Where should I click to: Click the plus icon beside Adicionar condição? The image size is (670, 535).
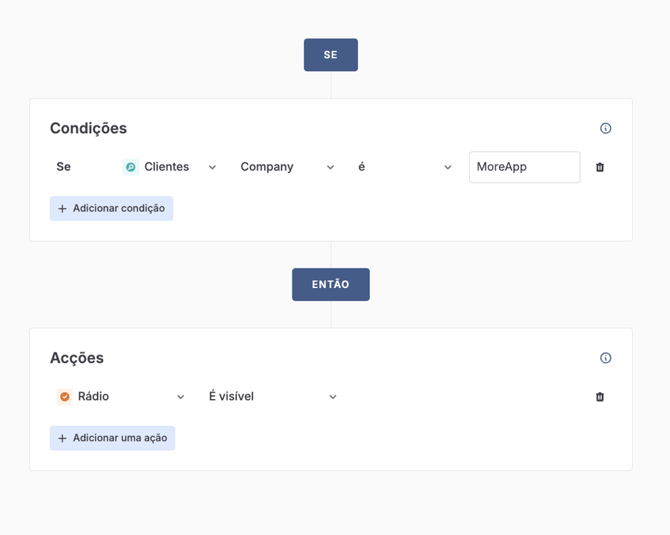click(x=62, y=209)
